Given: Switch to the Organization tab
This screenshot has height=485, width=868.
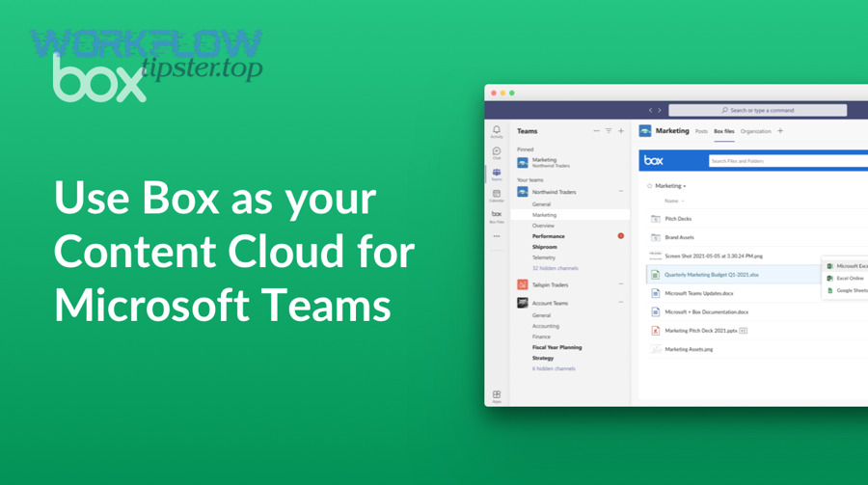Looking at the screenshot, I should tap(755, 132).
